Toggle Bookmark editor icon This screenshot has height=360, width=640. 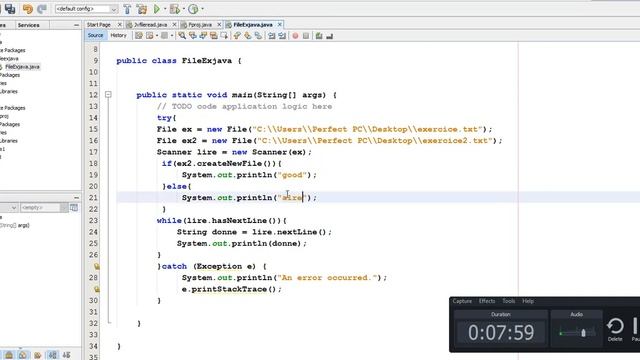[x=258, y=36]
